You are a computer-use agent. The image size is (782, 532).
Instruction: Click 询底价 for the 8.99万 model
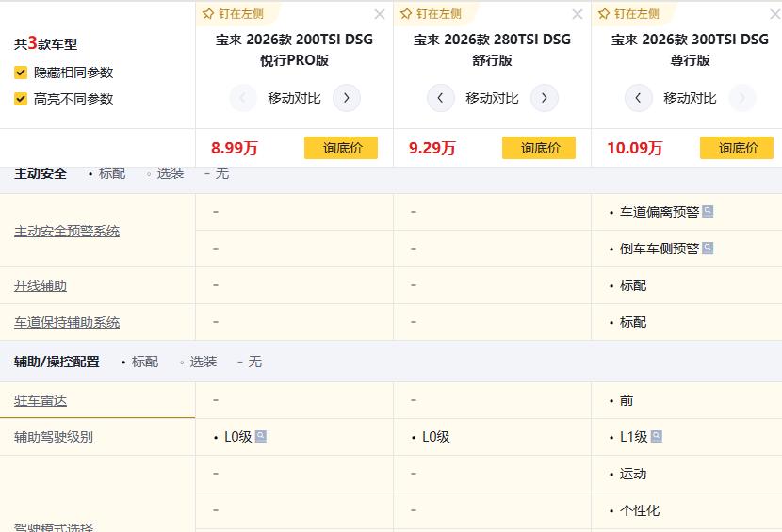tap(340, 148)
